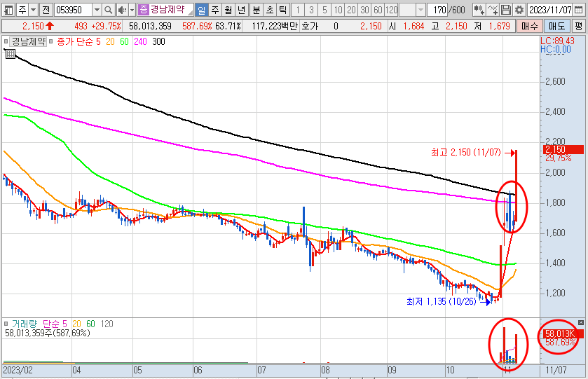Click the 전 button
The height and width of the screenshot is (379, 588).
click(46, 10)
